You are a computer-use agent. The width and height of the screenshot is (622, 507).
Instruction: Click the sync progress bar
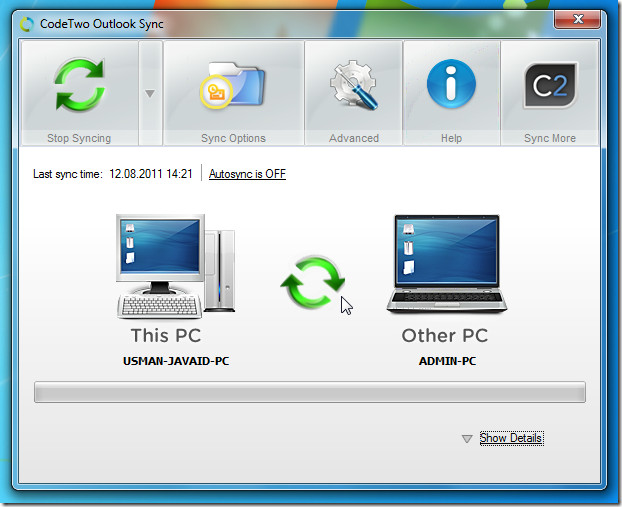(x=310, y=392)
